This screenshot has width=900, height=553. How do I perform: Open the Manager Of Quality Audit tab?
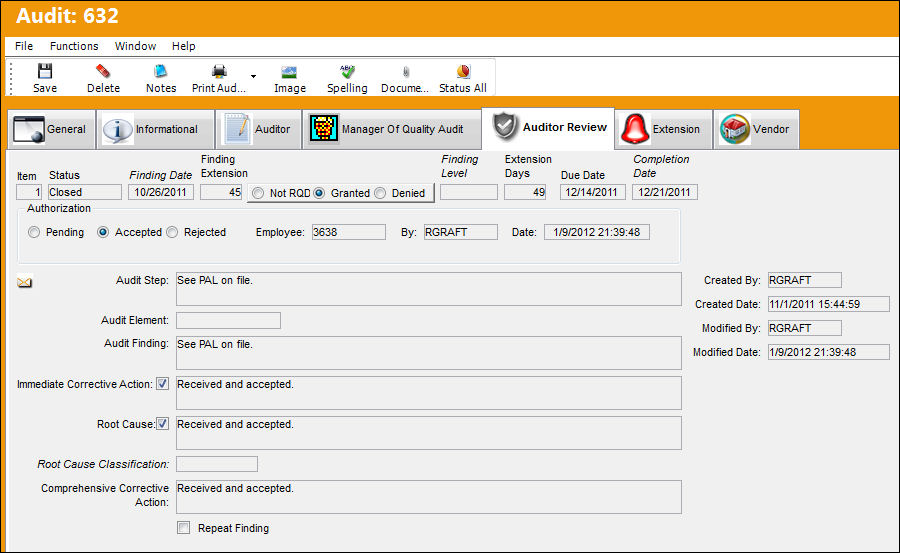pyautogui.click(x=391, y=129)
